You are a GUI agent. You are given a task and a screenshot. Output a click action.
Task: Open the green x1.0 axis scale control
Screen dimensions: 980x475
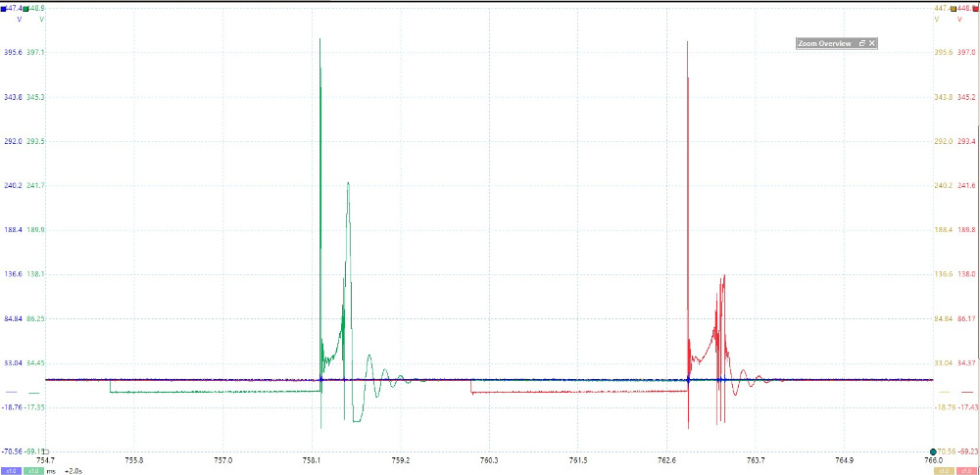pyautogui.click(x=33, y=471)
